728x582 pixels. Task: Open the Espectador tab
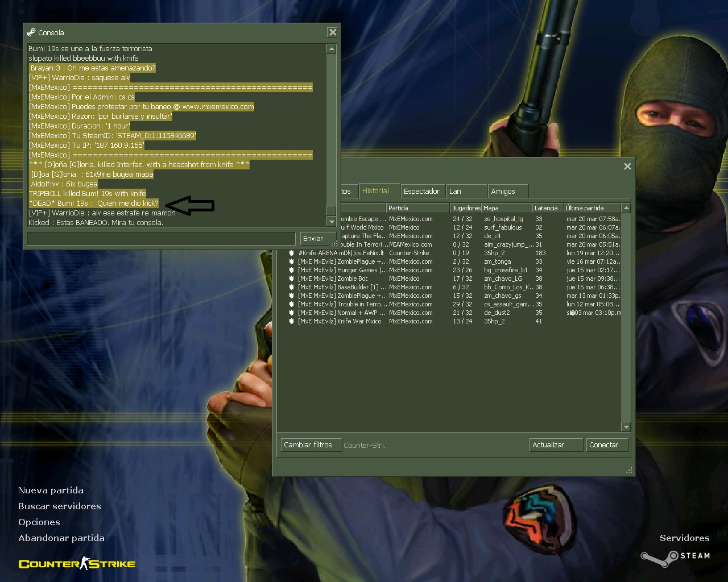pyautogui.click(x=423, y=191)
